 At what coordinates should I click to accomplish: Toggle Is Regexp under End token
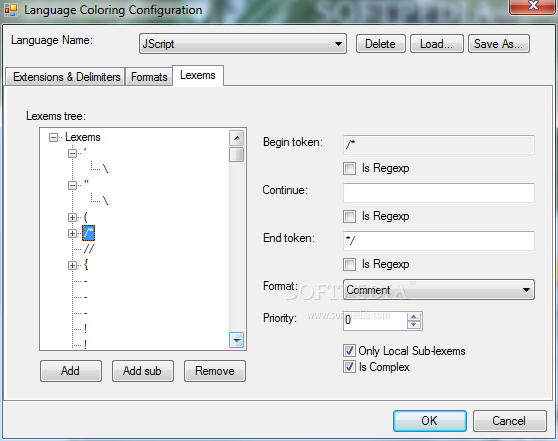pos(349,264)
